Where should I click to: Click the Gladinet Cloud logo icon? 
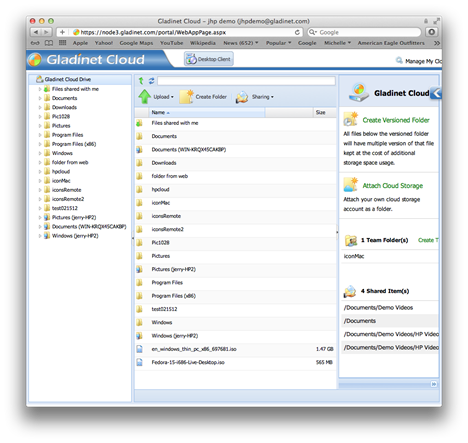34,60
